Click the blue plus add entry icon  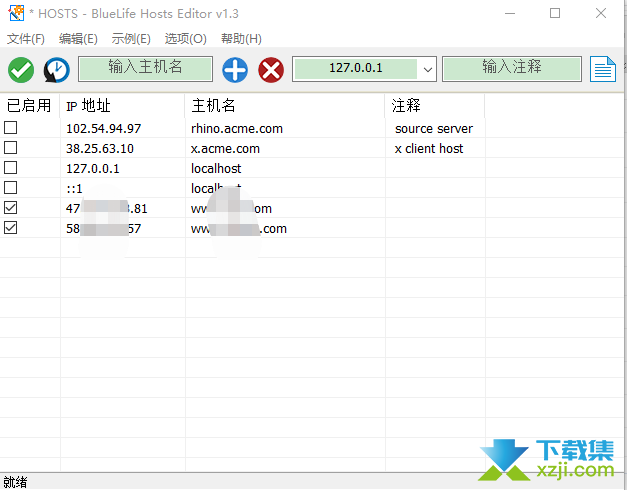235,70
